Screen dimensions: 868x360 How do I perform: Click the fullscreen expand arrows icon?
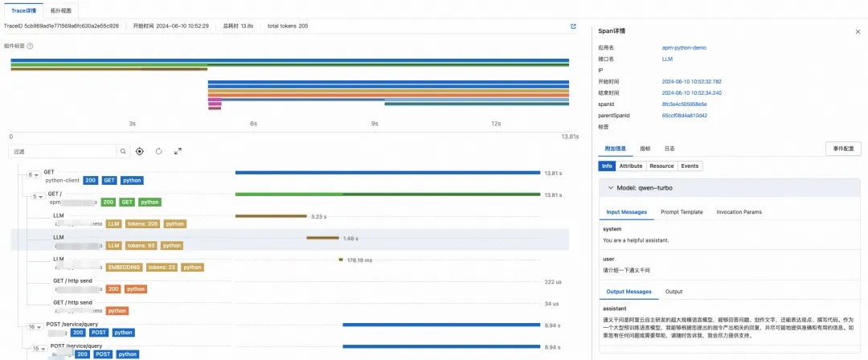tap(178, 151)
